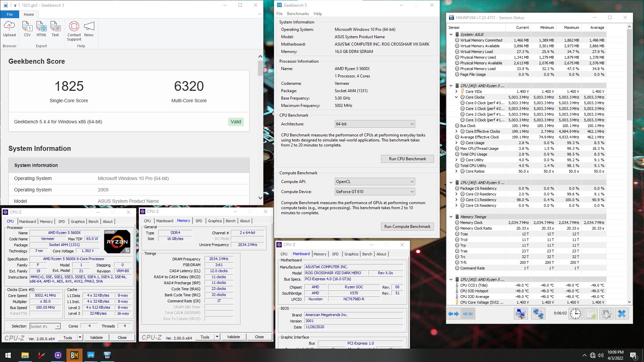
Task: Click Run CPU Benchmark button
Action: pos(407,159)
